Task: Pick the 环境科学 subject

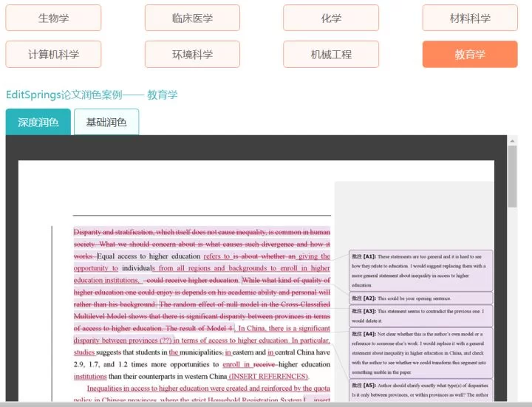Action: coord(192,54)
